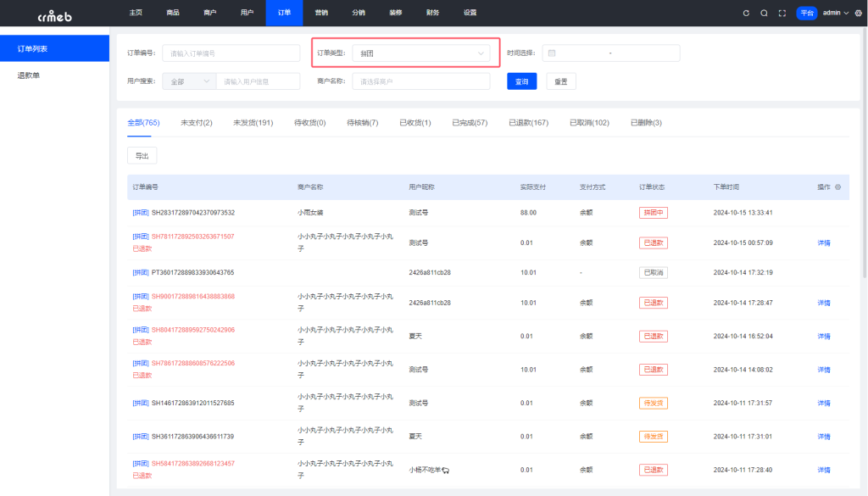Click order number SH781172892503263671507
This screenshot has width=868, height=496.
(192, 237)
